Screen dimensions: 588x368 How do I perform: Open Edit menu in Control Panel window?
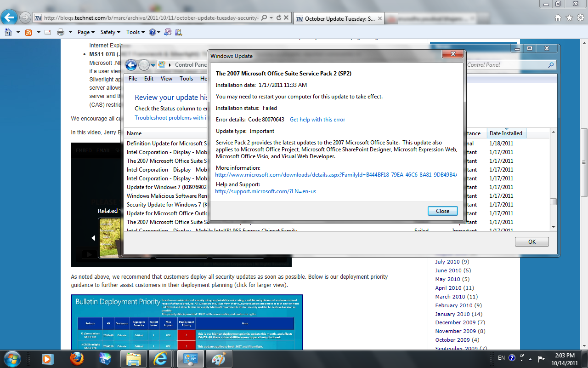pyautogui.click(x=149, y=79)
